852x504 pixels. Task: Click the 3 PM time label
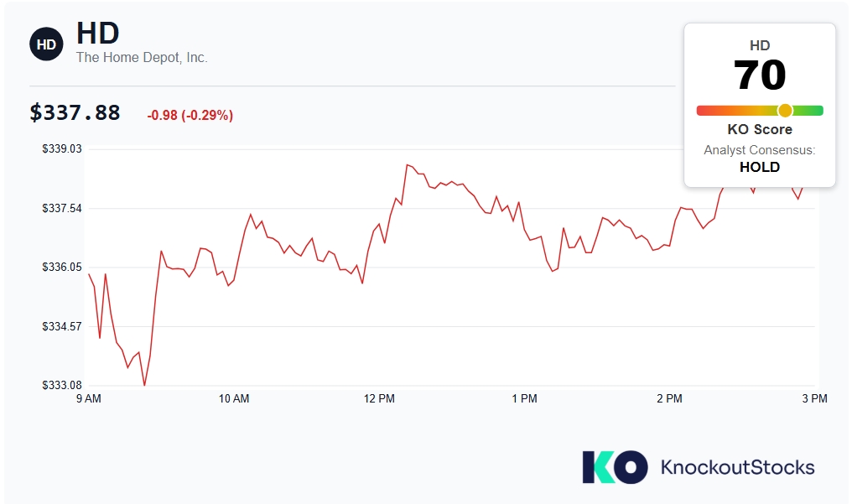point(814,398)
